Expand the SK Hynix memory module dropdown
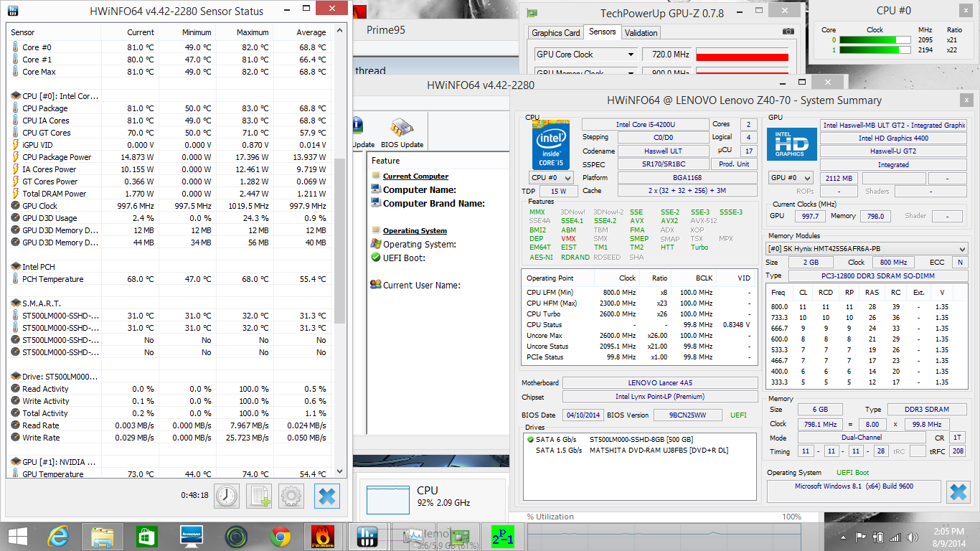980x551 pixels. [x=867, y=249]
